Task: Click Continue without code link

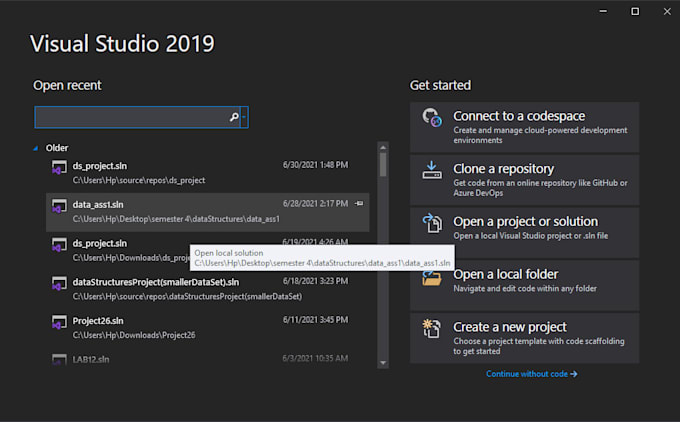Action: click(531, 374)
